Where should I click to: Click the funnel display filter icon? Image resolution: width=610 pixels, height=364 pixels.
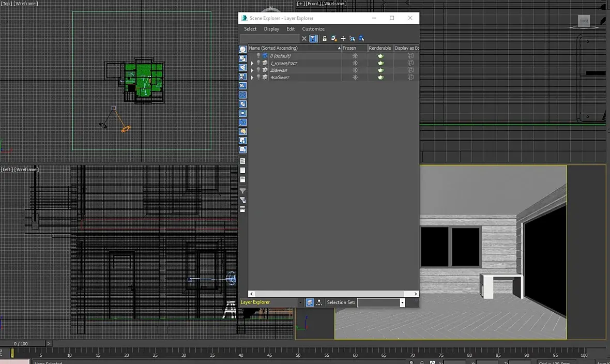point(242,191)
